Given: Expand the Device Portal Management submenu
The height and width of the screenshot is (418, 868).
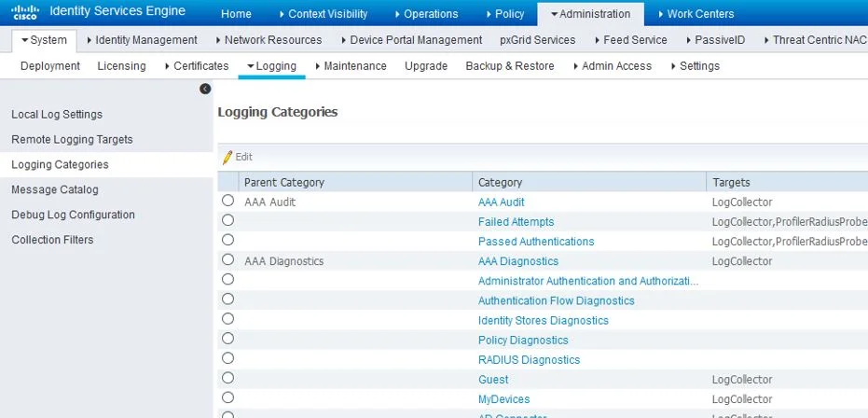Looking at the screenshot, I should [411, 40].
